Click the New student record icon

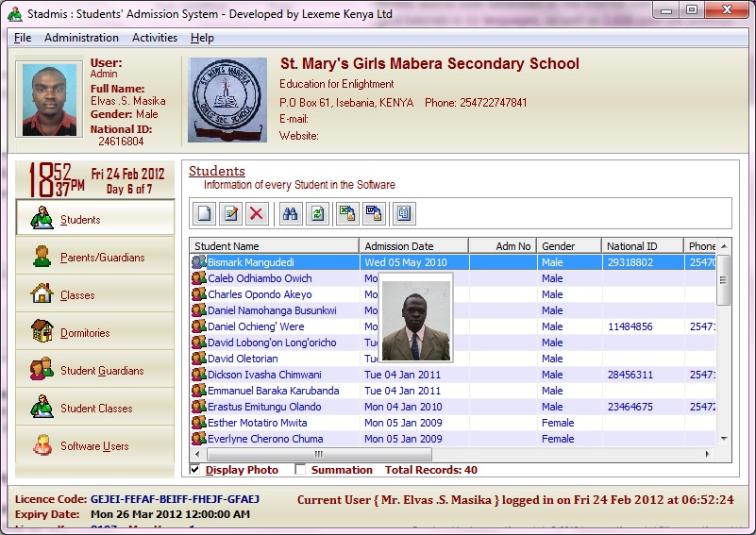pyautogui.click(x=204, y=214)
